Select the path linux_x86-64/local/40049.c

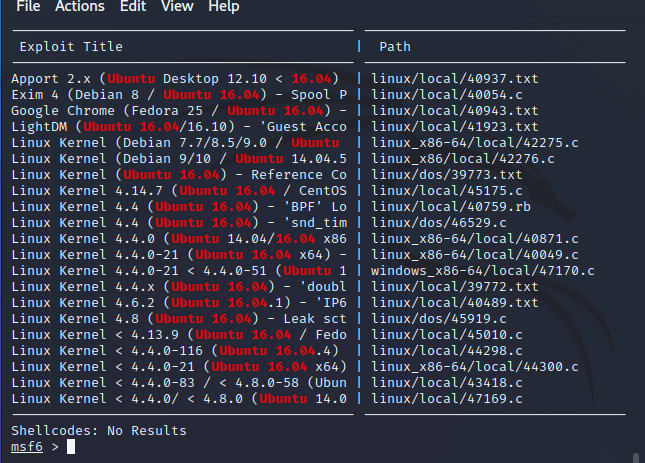coord(475,255)
